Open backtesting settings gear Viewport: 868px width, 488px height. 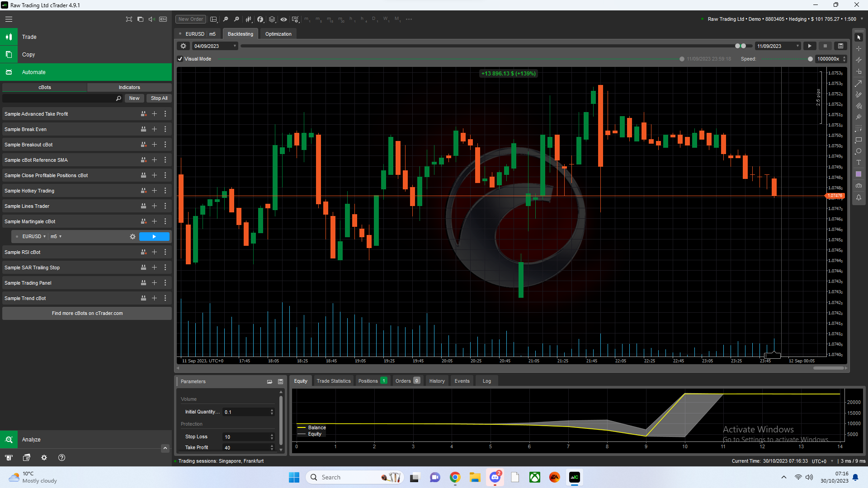pos(183,46)
